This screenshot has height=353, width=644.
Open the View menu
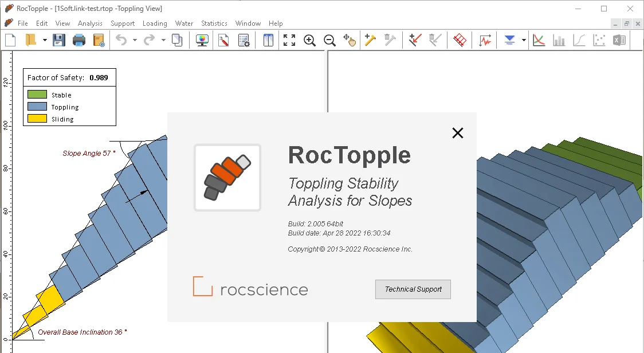[x=62, y=23]
